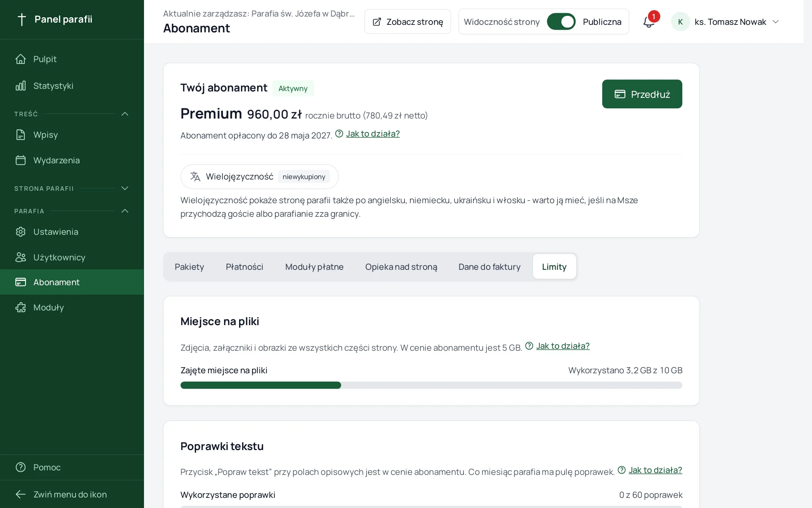Click the file storage usage progress bar
This screenshot has height=508, width=812.
[431, 385]
